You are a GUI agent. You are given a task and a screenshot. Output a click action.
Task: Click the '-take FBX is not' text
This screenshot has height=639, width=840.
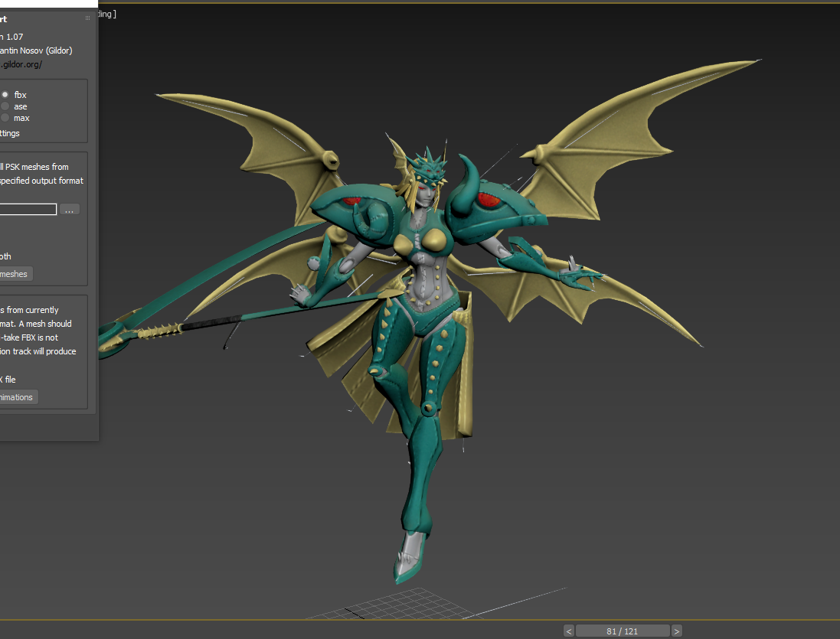29,337
